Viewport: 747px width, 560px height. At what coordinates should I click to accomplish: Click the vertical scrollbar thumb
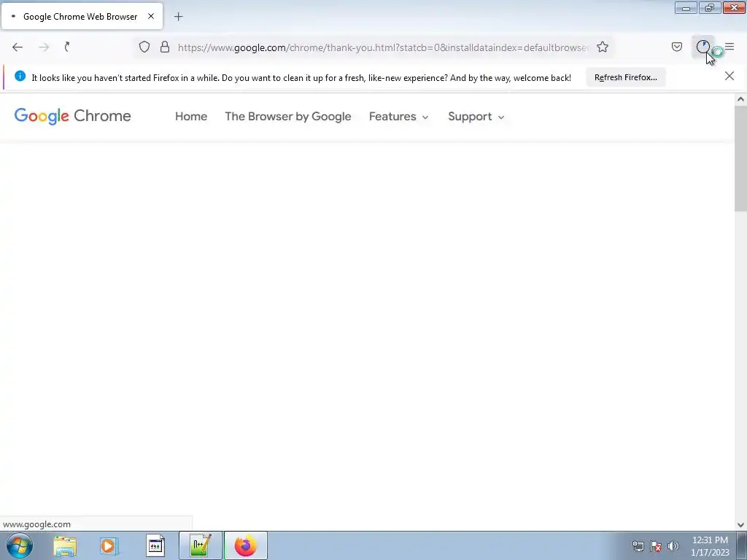click(x=740, y=158)
